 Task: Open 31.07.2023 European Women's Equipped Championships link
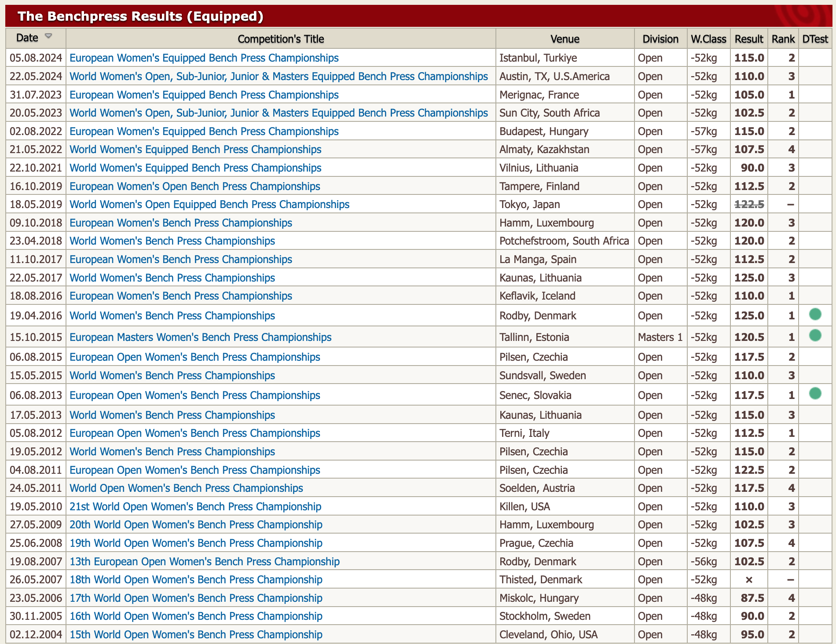[204, 95]
